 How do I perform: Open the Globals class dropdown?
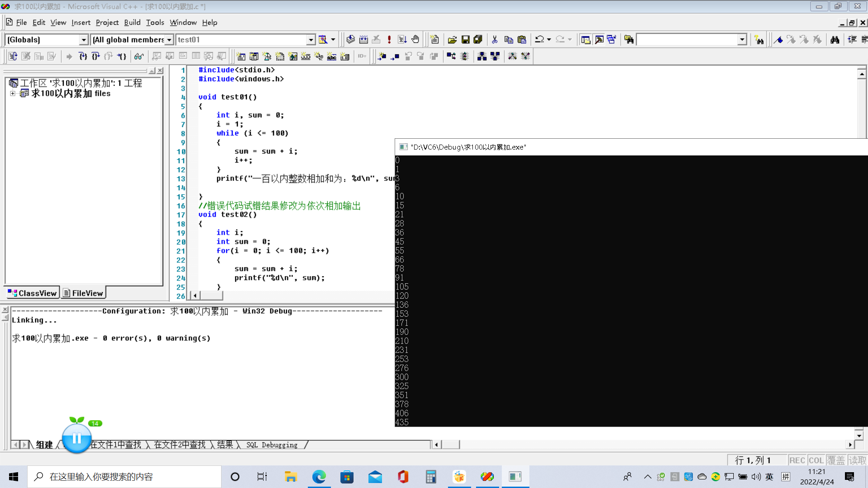83,40
